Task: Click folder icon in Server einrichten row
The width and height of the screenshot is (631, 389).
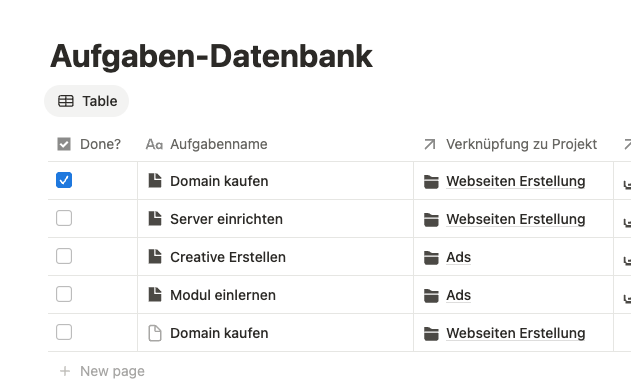Action: point(431,220)
